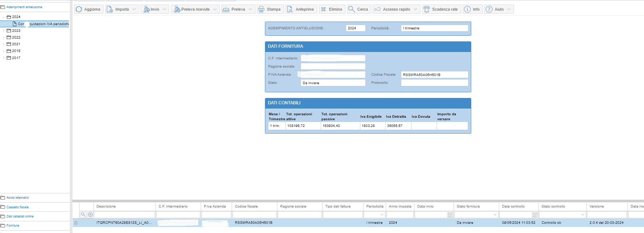Sort by the Anno imposta column header
644x233 pixels.
400,206
